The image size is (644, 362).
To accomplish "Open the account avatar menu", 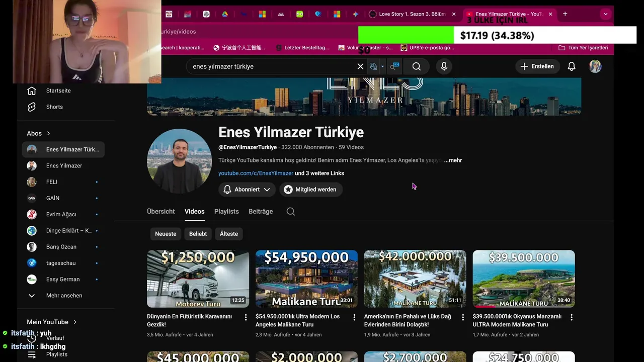I will [x=595, y=66].
